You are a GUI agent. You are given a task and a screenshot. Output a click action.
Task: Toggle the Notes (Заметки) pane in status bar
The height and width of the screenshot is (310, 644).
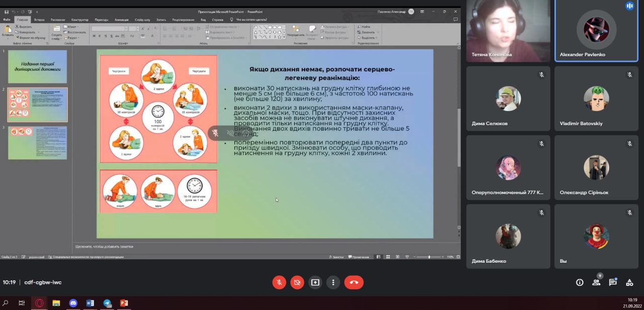336,257
